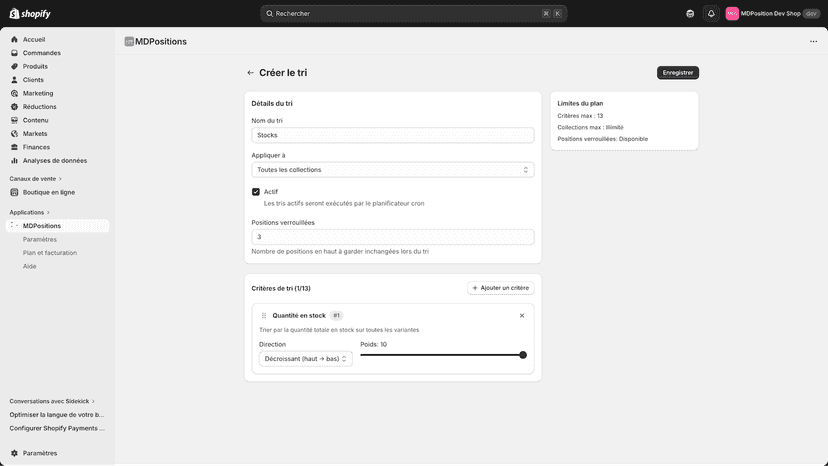
Task: Click the Critères max : 13 text
Action: (580, 116)
